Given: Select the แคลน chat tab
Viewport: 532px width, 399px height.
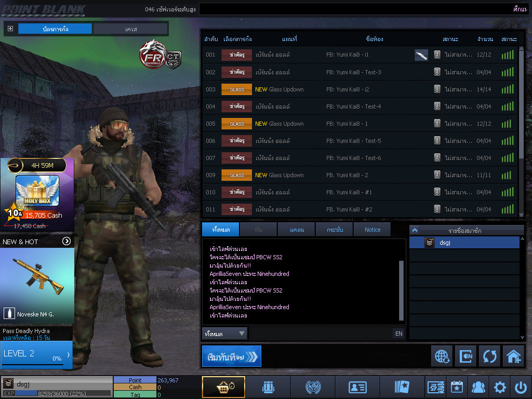Looking at the screenshot, I should click(297, 229).
